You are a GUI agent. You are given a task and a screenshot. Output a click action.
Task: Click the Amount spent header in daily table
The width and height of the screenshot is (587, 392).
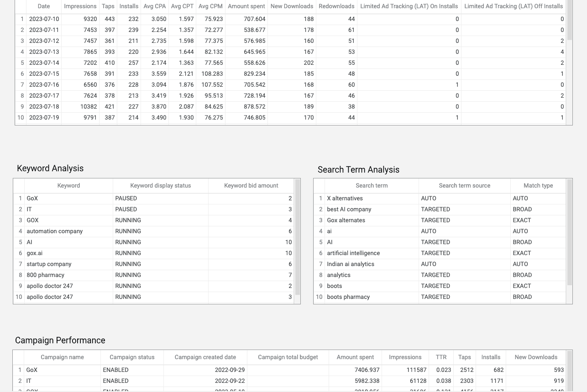[x=246, y=6]
